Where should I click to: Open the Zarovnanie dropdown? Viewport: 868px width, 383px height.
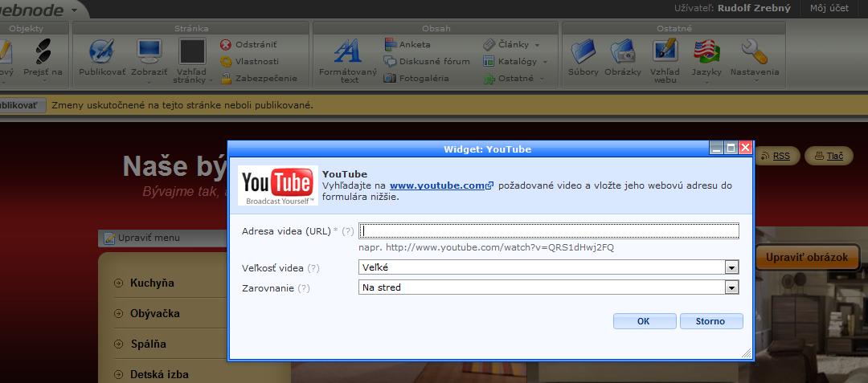coord(549,287)
